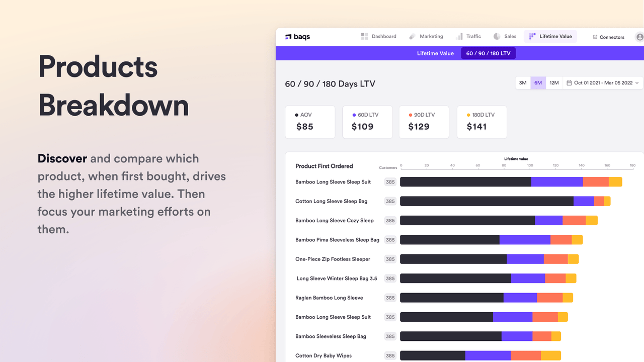Select Bamboo Sleeveless Sleep Bag row

(x=428, y=336)
